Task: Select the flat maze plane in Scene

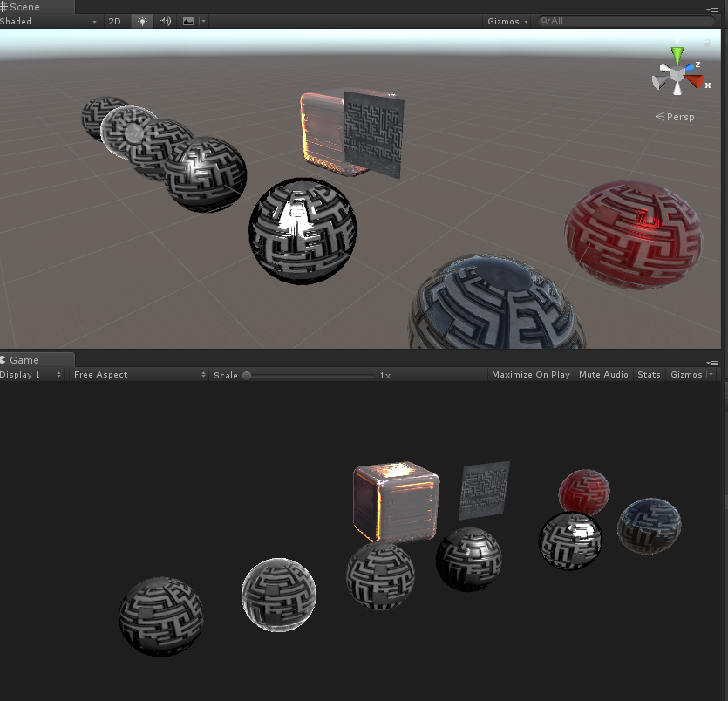Action: [x=374, y=134]
